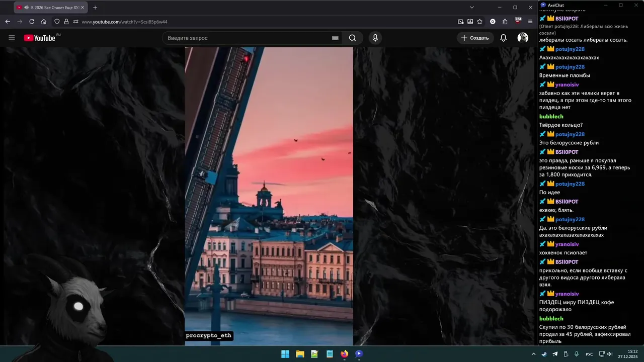Open network and volume quick settings
Viewport: 644px width, 362px height.
click(x=605, y=354)
